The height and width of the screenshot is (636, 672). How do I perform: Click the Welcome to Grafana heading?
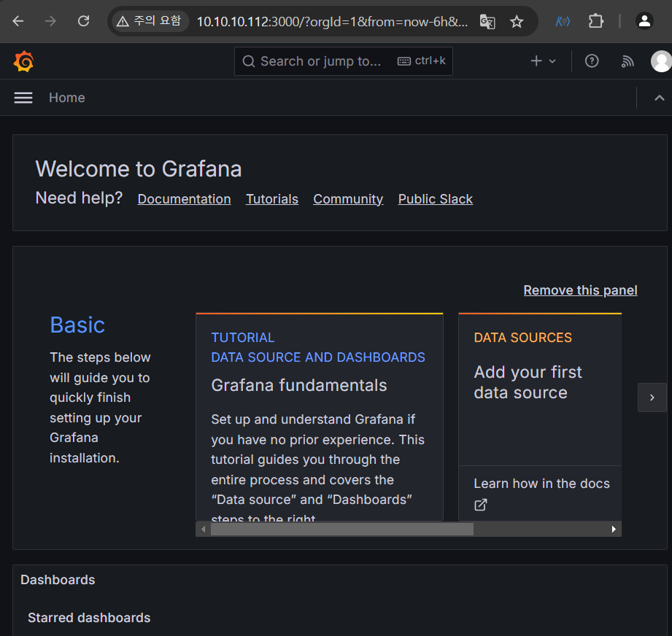tap(139, 168)
